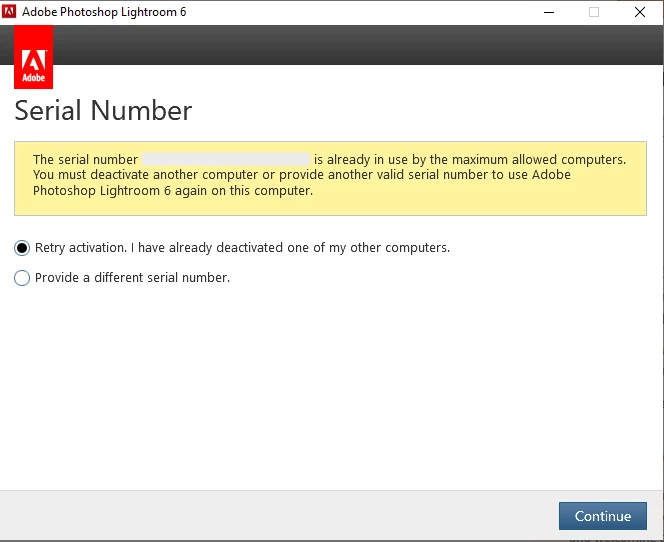The image size is (664, 542).
Task: Click the 'Adobe Photoshop Lightroom 6' window title
Action: (104, 12)
